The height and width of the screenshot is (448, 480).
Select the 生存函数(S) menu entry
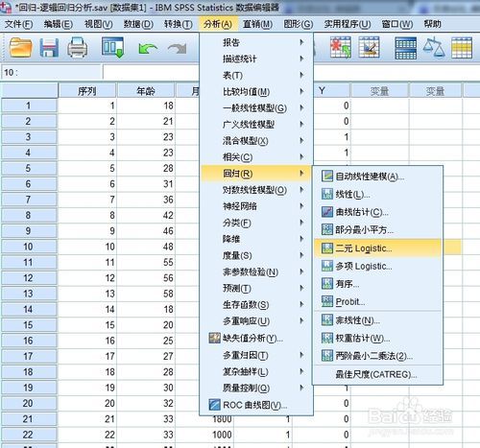(256, 305)
